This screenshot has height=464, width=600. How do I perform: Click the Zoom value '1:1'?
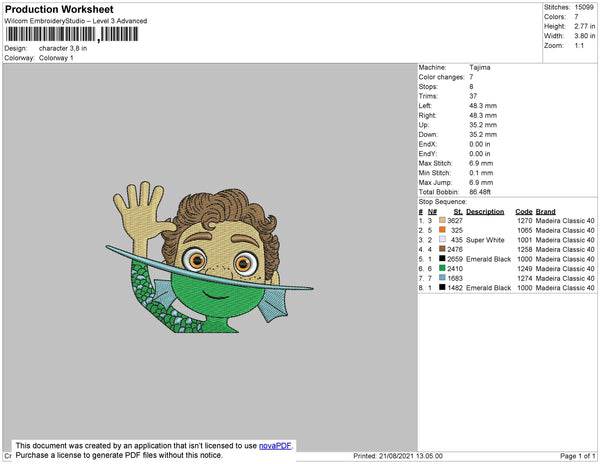pyautogui.click(x=579, y=46)
